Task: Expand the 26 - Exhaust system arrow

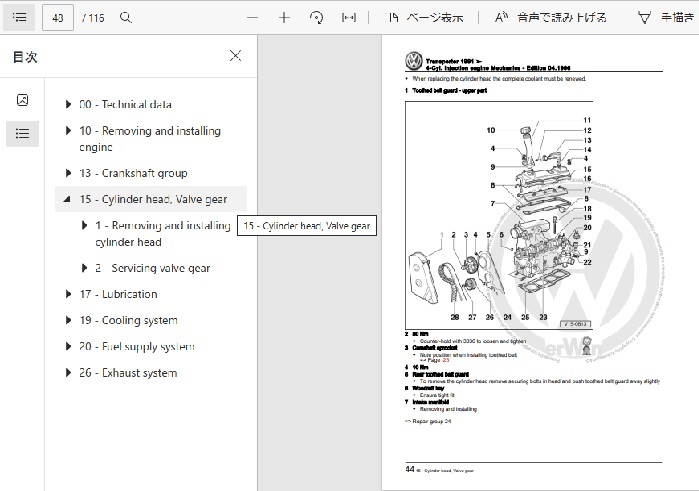Action: [x=68, y=372]
